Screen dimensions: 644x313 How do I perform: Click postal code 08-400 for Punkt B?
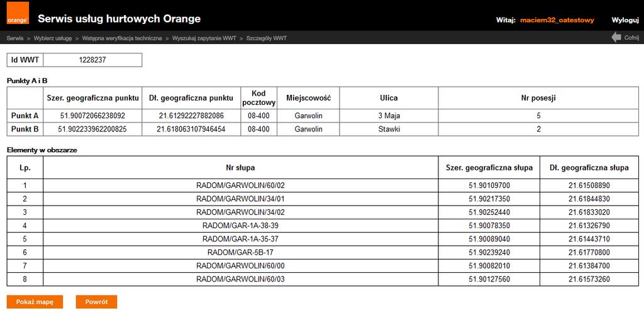point(258,129)
